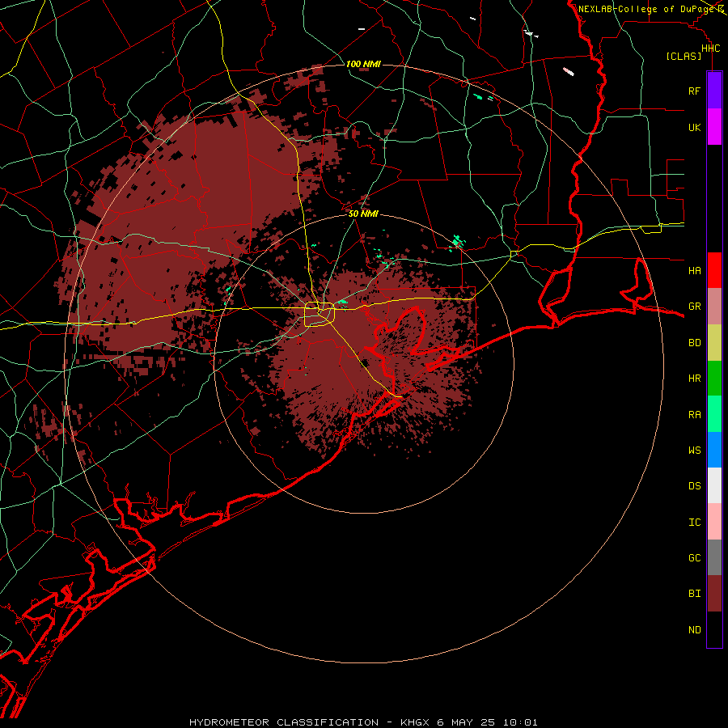The height and width of the screenshot is (728, 728).
Task: Click the 'ND' legend label
Action: (694, 630)
